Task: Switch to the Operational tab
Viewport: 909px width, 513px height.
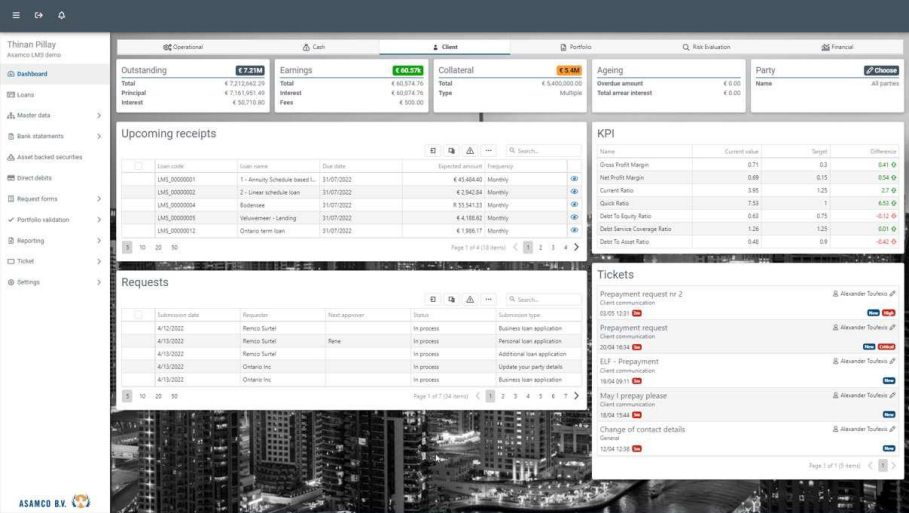Action: pyautogui.click(x=183, y=47)
